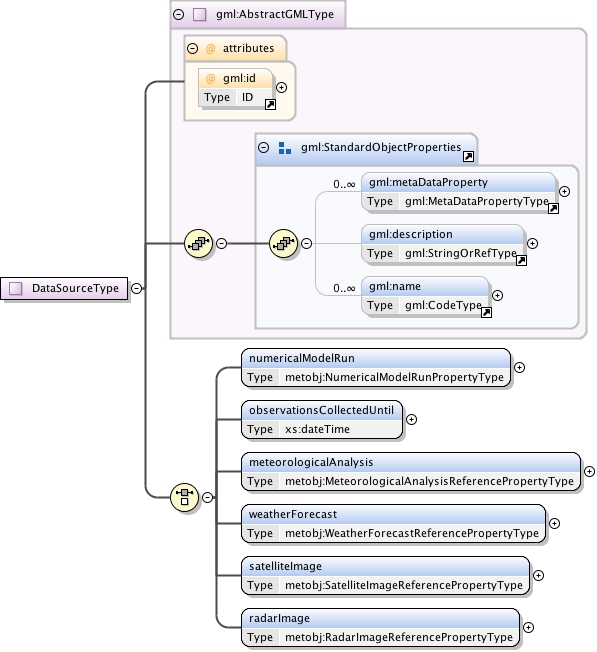Collapse the outer sequence compositor
This screenshot has height=652, width=597.
coord(222,243)
